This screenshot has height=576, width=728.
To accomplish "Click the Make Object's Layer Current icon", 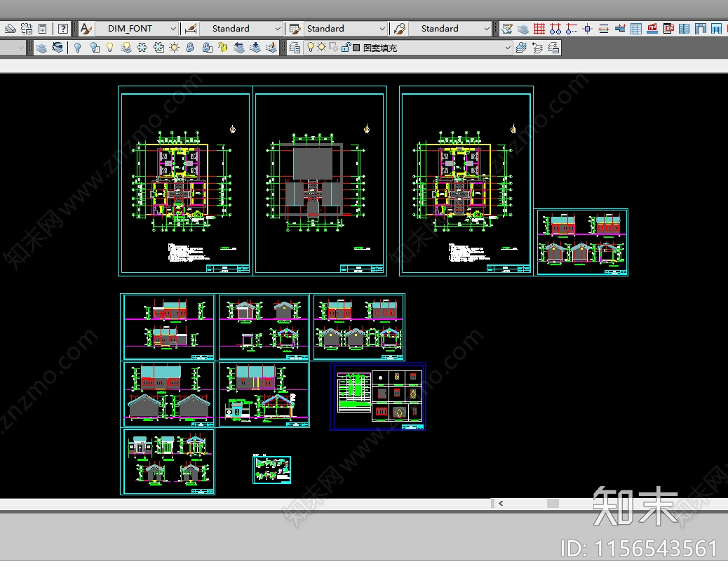I will (521, 48).
